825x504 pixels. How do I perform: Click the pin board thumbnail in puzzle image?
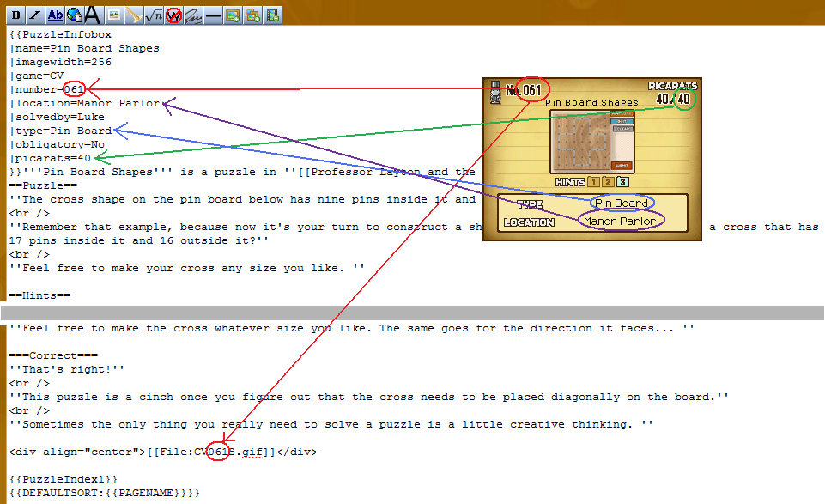pyautogui.click(x=592, y=141)
